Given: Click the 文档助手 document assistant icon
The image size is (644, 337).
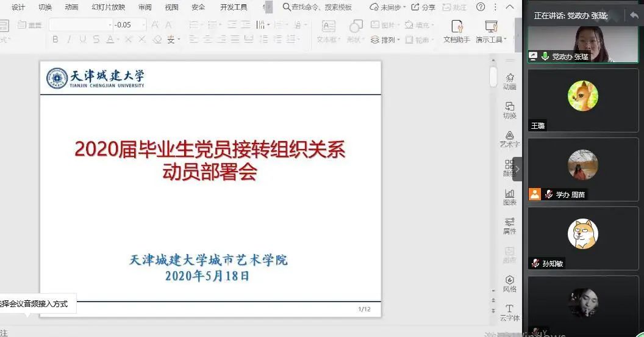Looking at the screenshot, I should (x=456, y=31).
